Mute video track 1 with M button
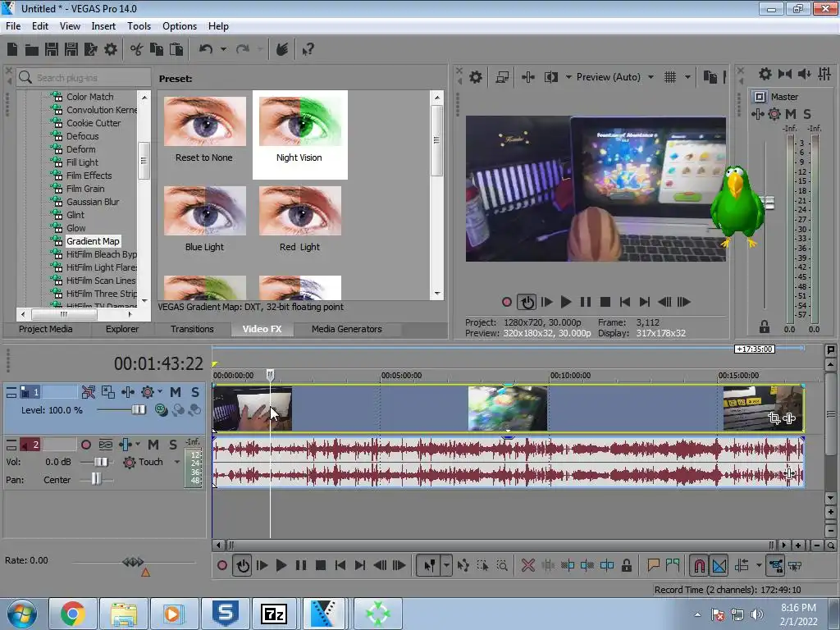The image size is (840, 630). (x=176, y=392)
